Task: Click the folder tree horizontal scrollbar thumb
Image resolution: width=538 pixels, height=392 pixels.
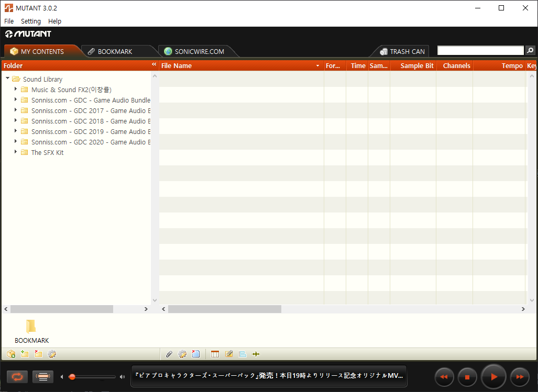Action: click(x=62, y=309)
